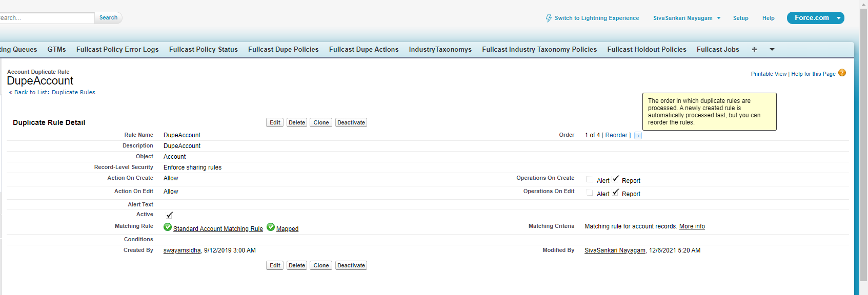The image size is (868, 295).
Task: Click green check icon before Mapped
Action: click(x=271, y=227)
